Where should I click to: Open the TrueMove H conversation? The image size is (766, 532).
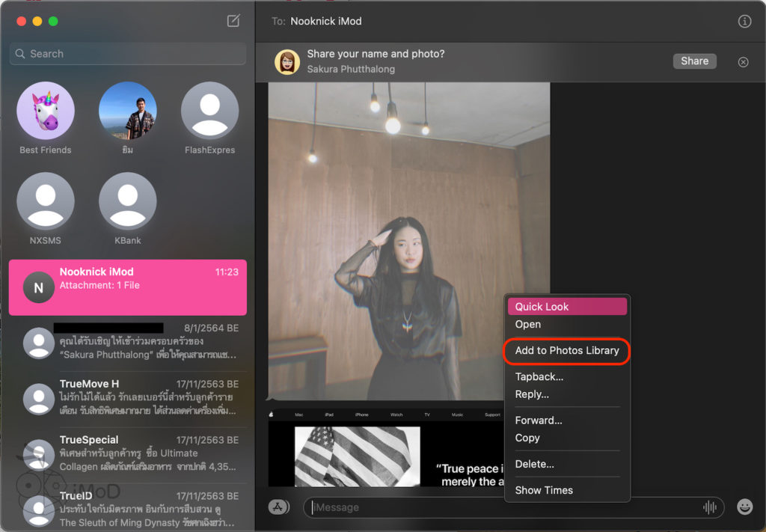[x=128, y=398]
